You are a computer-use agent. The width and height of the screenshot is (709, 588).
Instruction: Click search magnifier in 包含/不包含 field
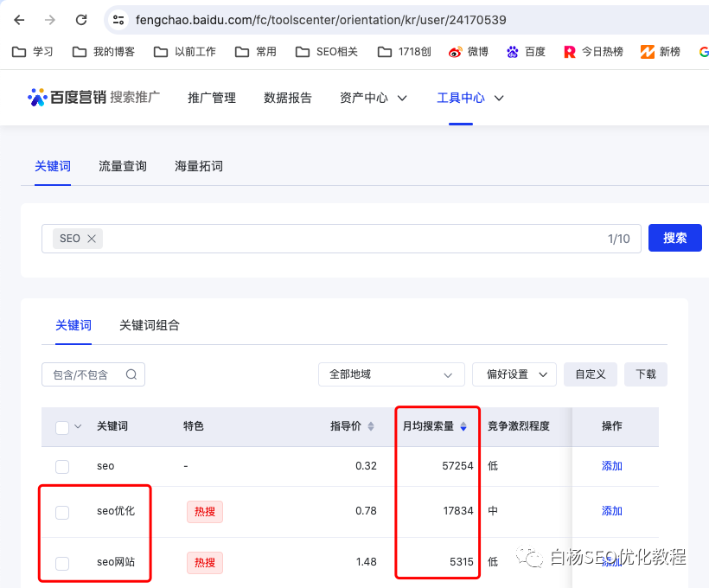(131, 374)
